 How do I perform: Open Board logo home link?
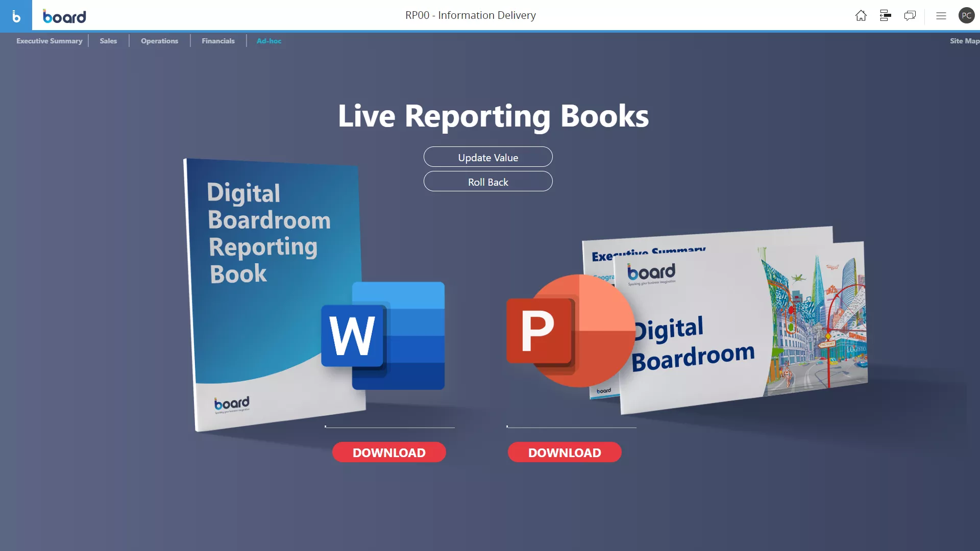64,15
